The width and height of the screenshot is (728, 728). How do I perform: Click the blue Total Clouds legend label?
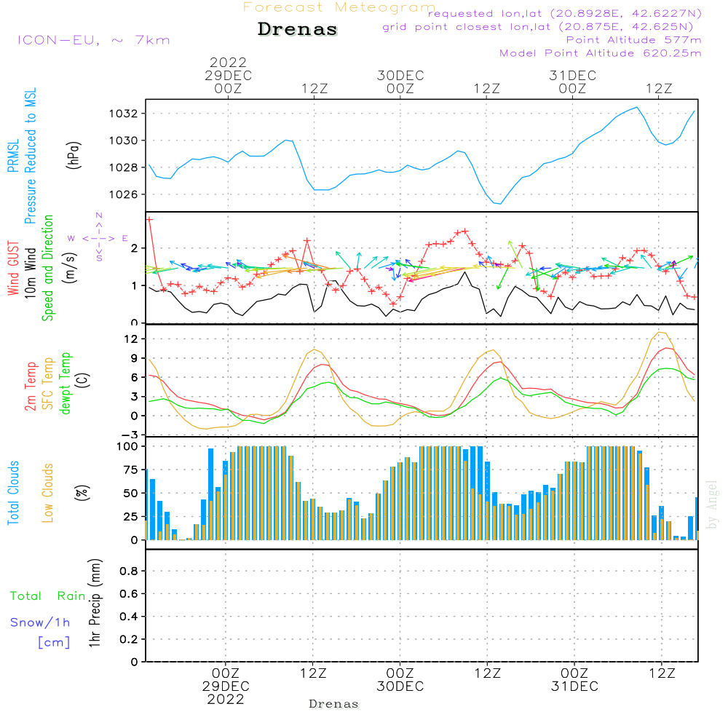13,493
